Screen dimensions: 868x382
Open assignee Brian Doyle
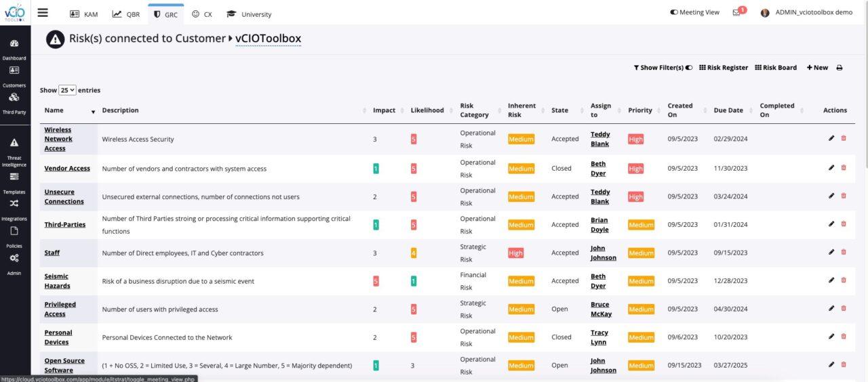(599, 225)
